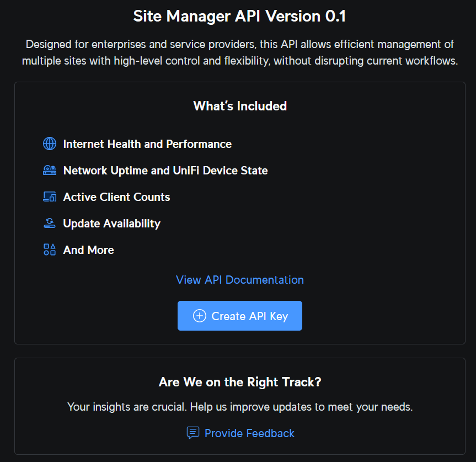Select the Internet Health and Performance item

tap(147, 144)
